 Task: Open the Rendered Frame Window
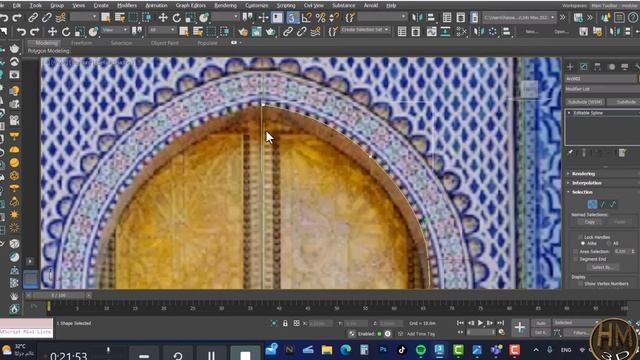257,31
